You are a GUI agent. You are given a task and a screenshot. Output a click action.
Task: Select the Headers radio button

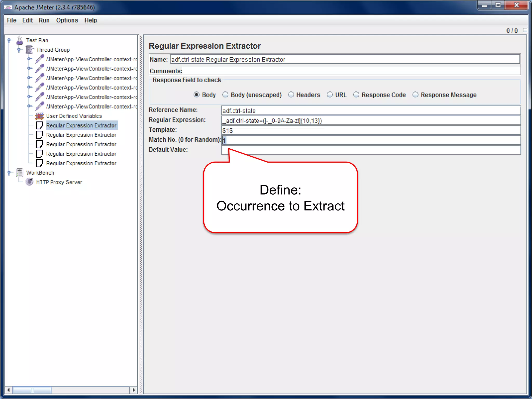click(x=291, y=95)
